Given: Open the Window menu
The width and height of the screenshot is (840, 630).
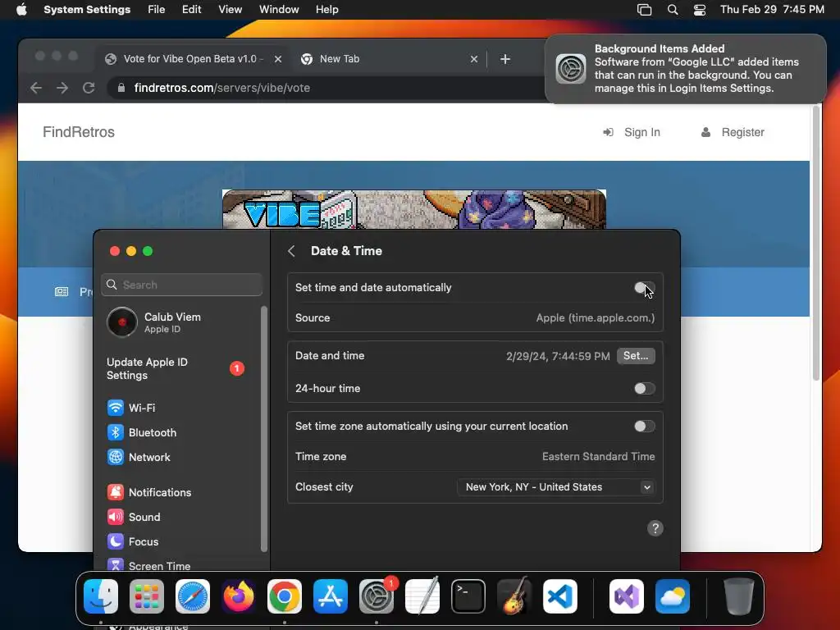Looking at the screenshot, I should coord(279,10).
